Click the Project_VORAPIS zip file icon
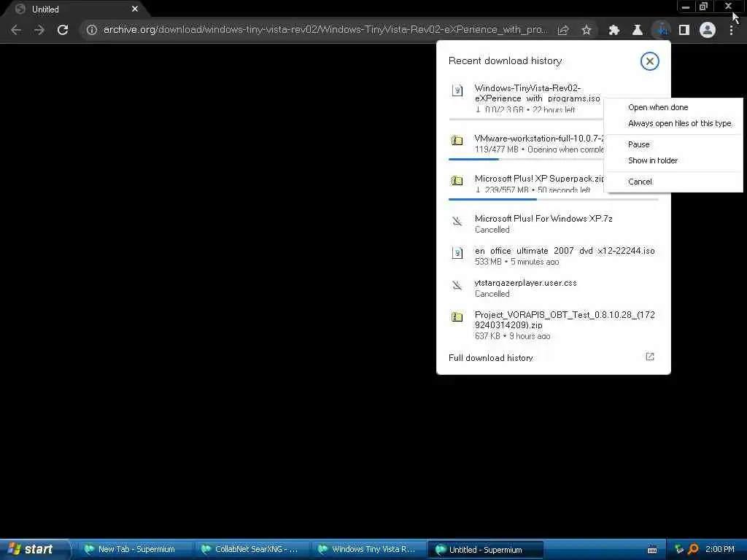Image resolution: width=747 pixels, height=560 pixels. point(457,316)
